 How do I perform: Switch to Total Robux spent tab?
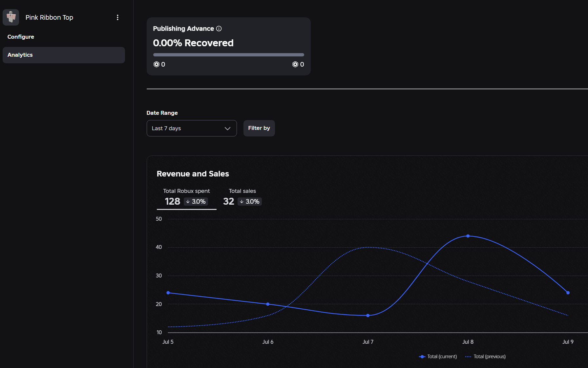click(186, 197)
